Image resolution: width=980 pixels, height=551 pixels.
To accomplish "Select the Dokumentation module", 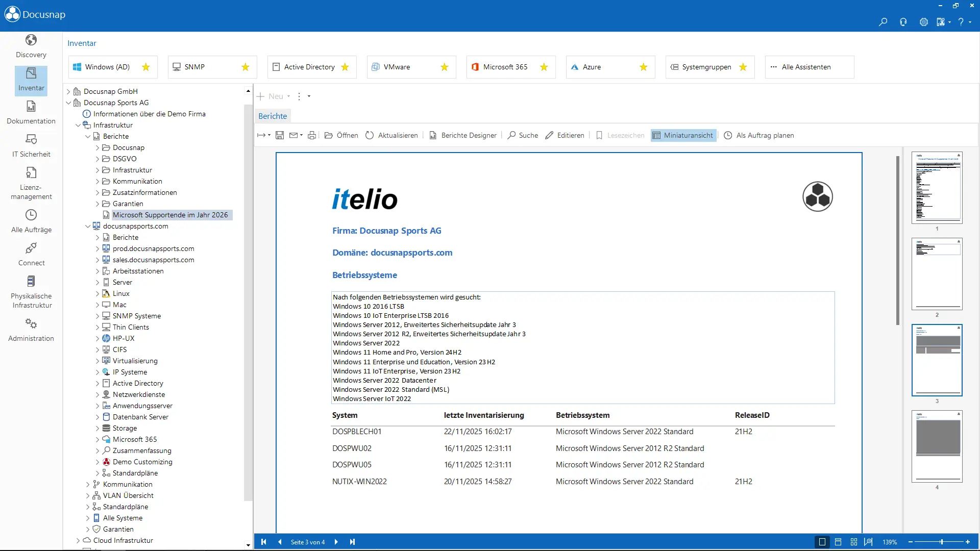I will click(x=31, y=112).
